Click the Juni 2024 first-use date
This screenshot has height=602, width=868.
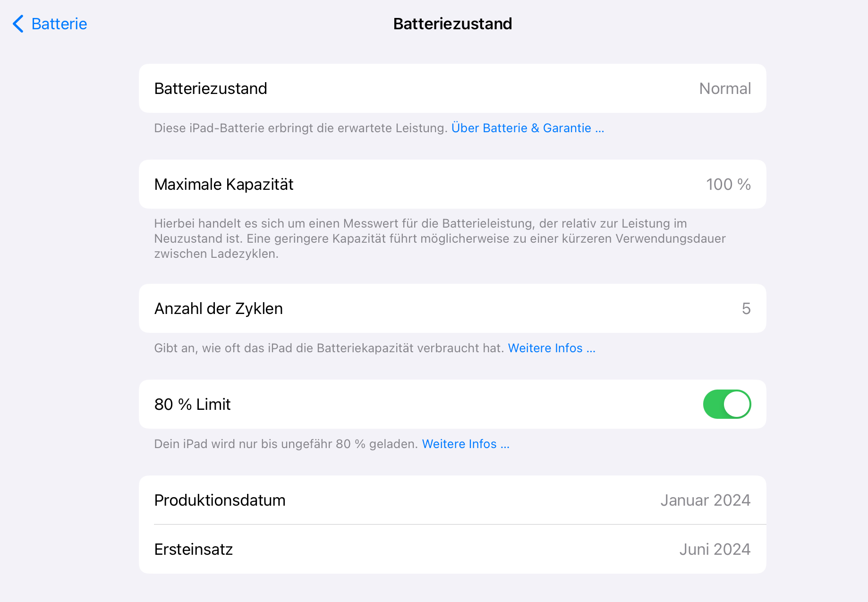pyautogui.click(x=715, y=549)
